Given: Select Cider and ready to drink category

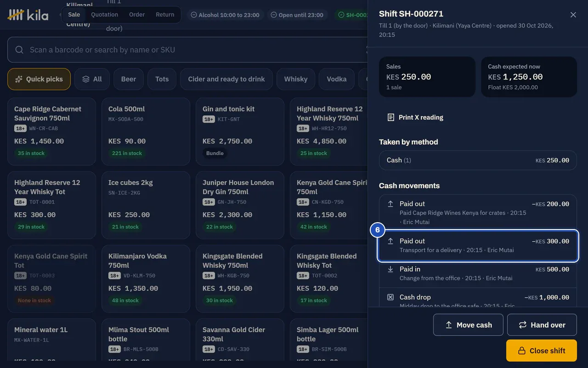Looking at the screenshot, I should [226, 79].
